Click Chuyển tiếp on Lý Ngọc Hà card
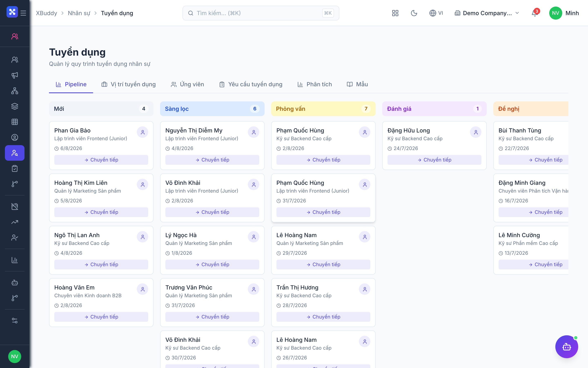Viewport: 588px width, 368px height. [x=212, y=265]
